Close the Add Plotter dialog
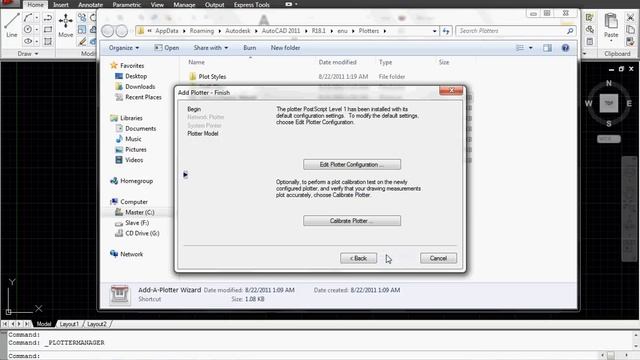Viewport: 640px width, 360px height. coord(451,91)
